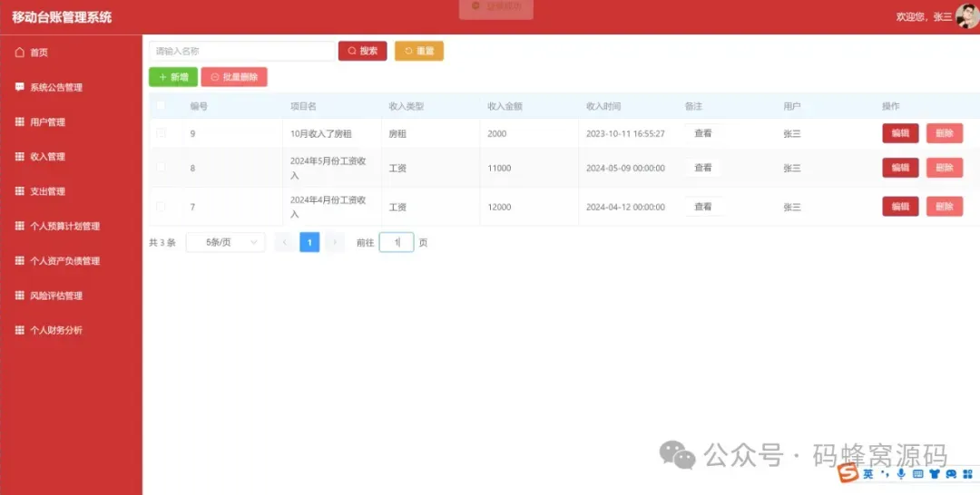Click the red 搜索 button
This screenshot has height=495, width=980.
[362, 51]
